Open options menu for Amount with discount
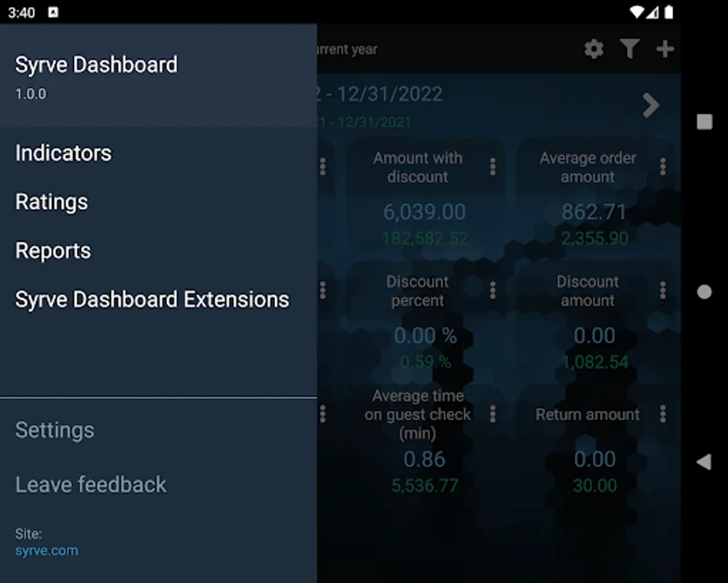Viewport: 728px width, 583px height. (493, 166)
